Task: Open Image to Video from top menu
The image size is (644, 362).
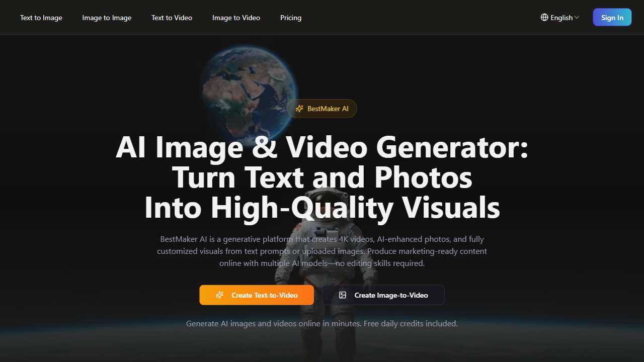Action: [236, 18]
